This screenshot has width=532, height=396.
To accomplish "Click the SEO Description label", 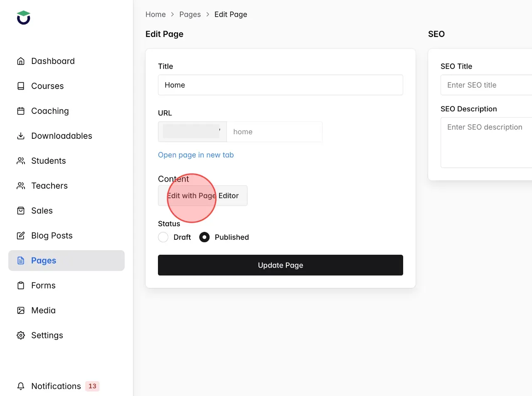I will click(469, 109).
